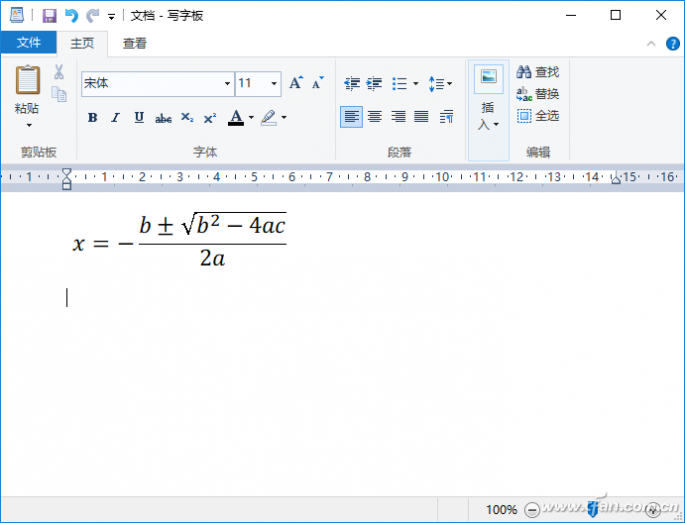Close the WordPad window
Screen dimensions: 685x523
tap(661, 15)
